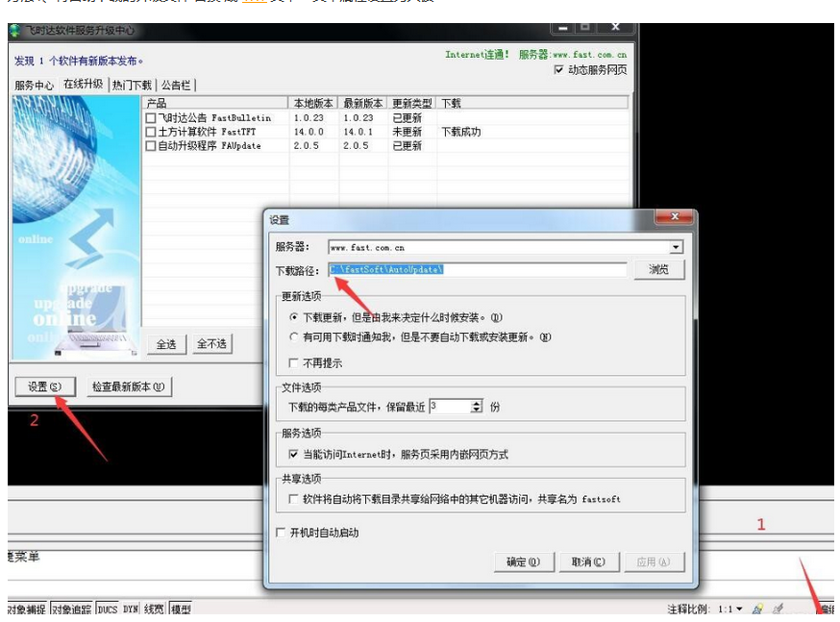Click the 浏览 browse button
Viewport: 840px width, 622px height.
(659, 269)
